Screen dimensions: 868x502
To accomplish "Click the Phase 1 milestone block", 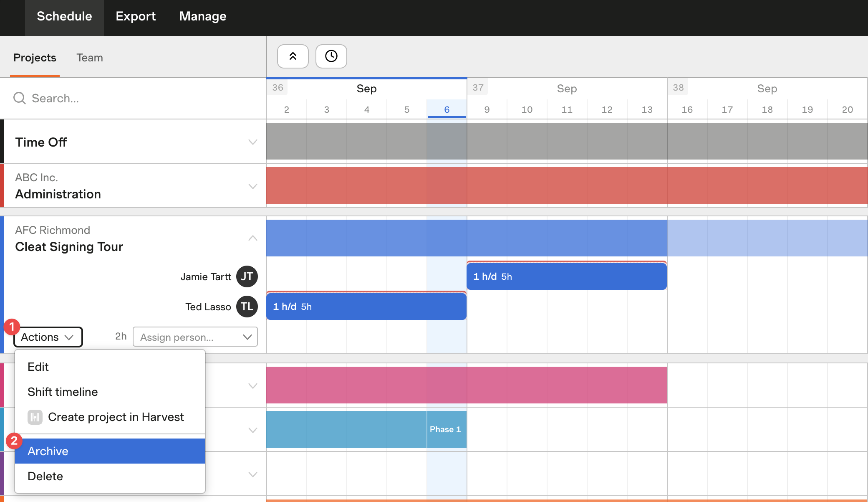I will 447,429.
